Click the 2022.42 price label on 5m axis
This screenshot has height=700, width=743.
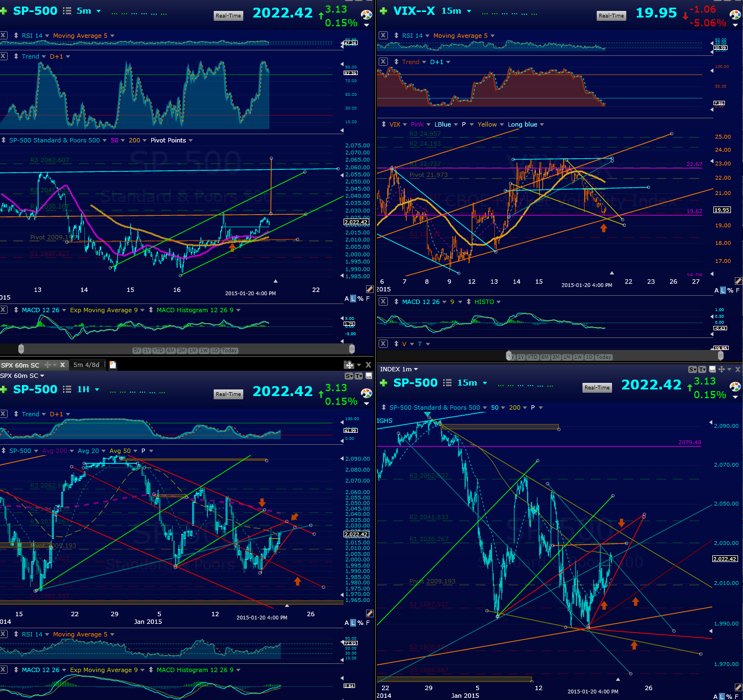tap(356, 222)
